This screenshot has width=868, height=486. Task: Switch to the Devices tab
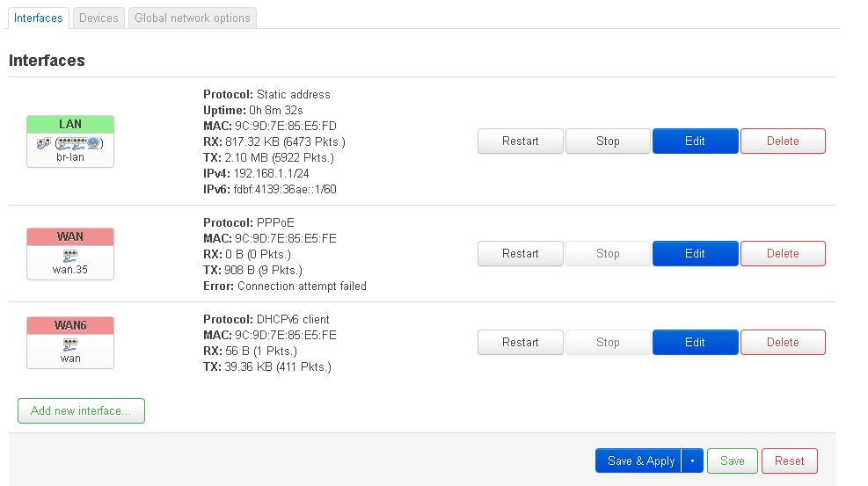coord(98,18)
